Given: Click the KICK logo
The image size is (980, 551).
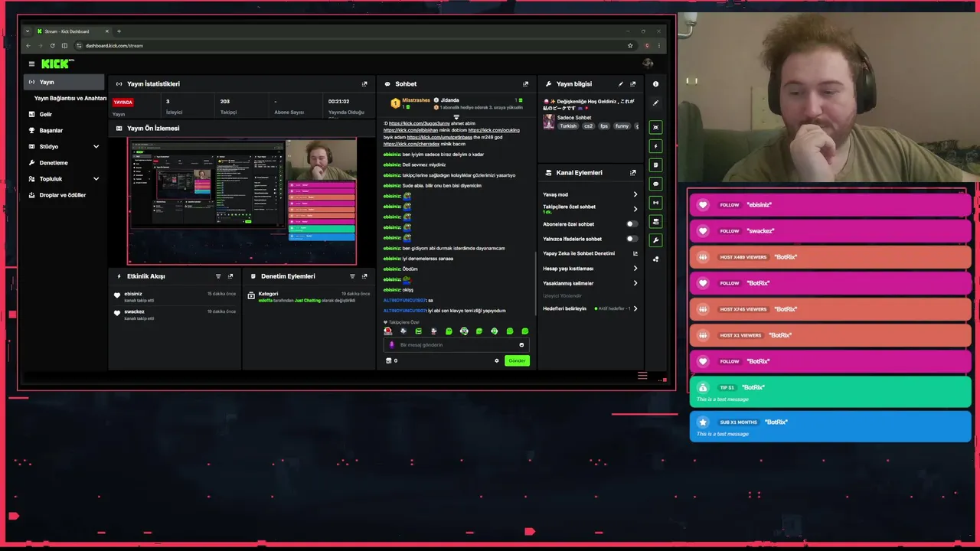Looking at the screenshot, I should pyautogui.click(x=57, y=64).
